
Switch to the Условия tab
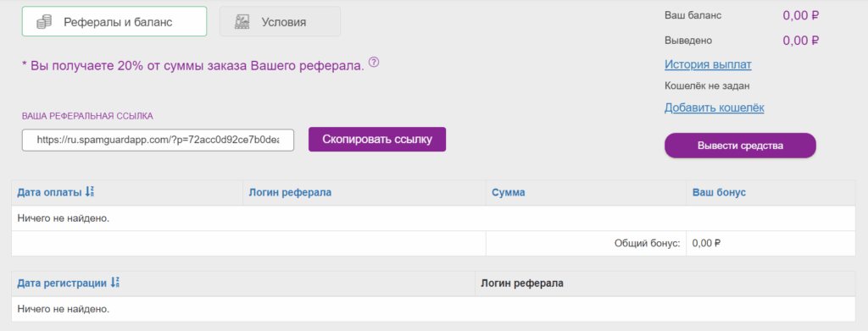pyautogui.click(x=280, y=21)
